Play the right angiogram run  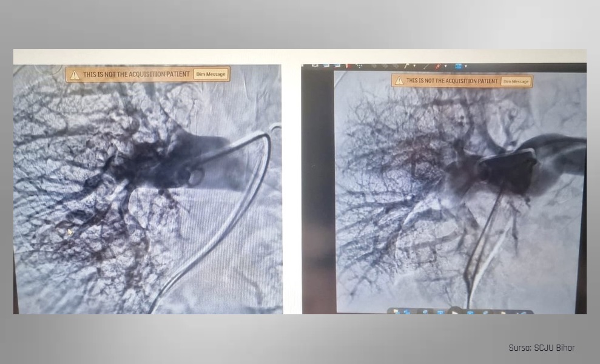tap(454, 312)
